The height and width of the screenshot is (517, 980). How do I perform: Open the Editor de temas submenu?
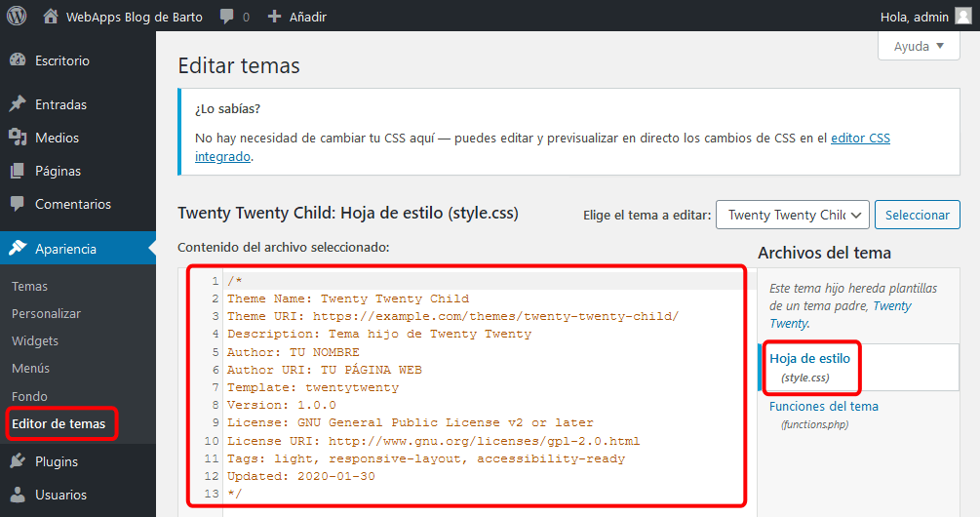pos(59,423)
